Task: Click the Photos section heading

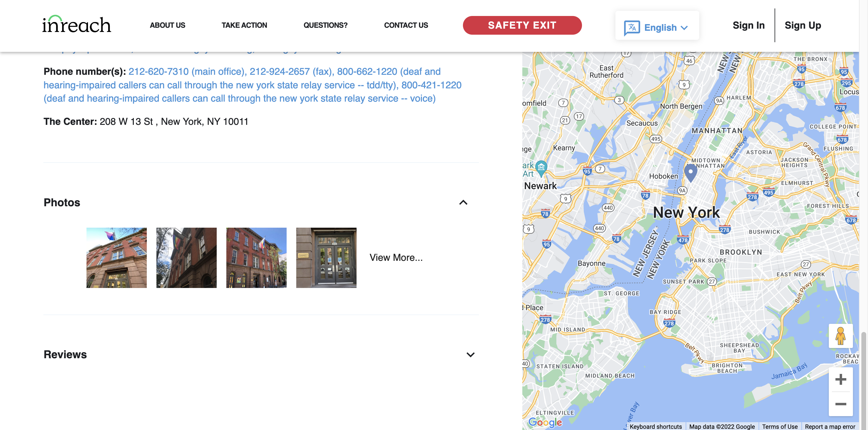Action: coord(62,202)
